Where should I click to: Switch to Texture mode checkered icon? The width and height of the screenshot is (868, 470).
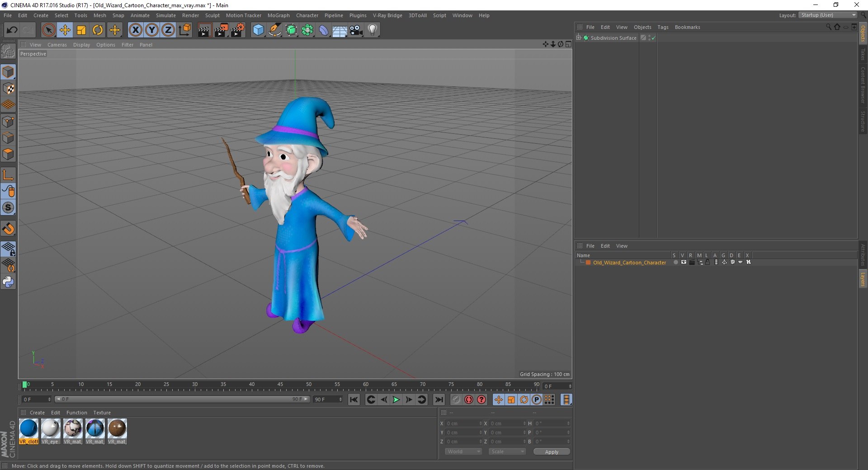(x=8, y=89)
